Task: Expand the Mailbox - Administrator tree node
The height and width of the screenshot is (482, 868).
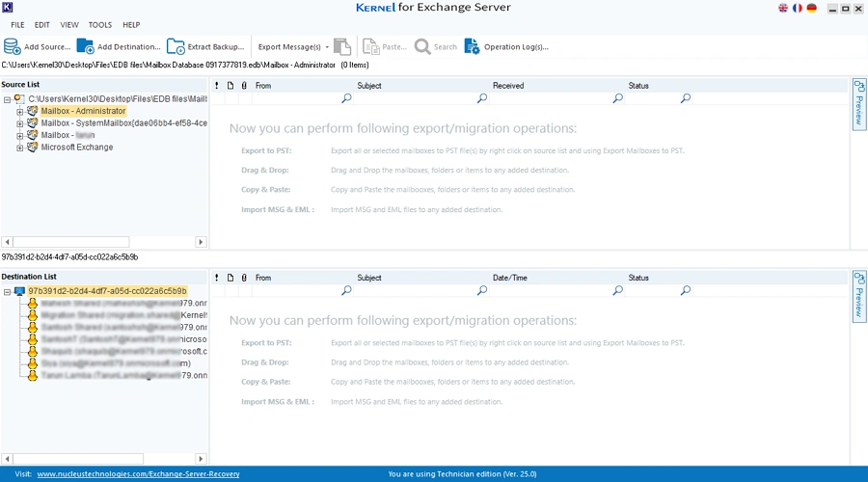Action: tap(19, 111)
